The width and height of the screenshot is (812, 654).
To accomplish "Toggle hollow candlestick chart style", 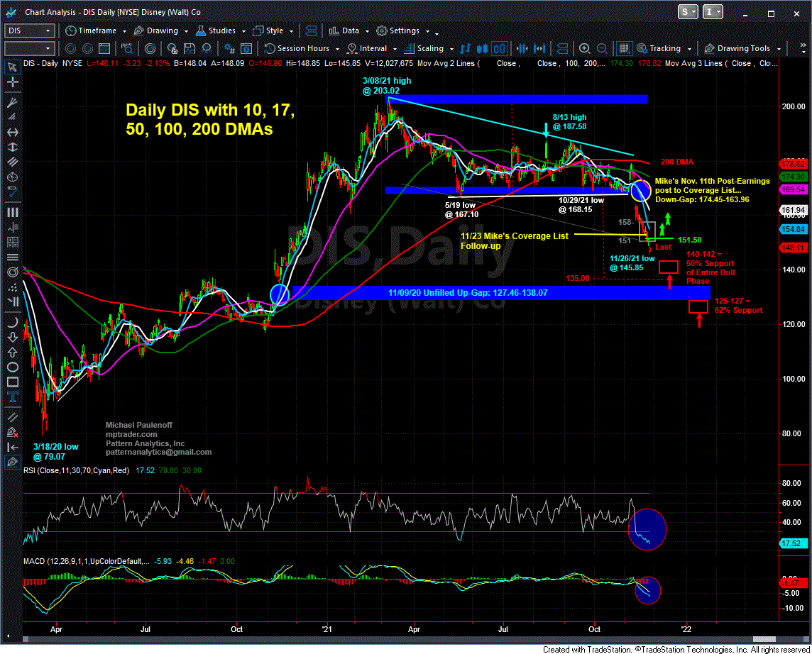I will pos(499,49).
